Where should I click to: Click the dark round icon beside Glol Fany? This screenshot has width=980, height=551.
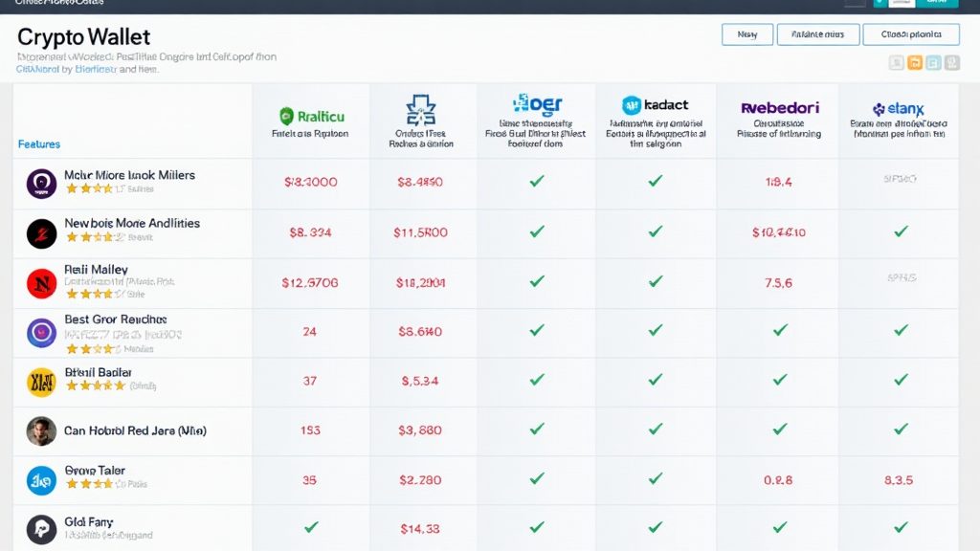coord(41,530)
